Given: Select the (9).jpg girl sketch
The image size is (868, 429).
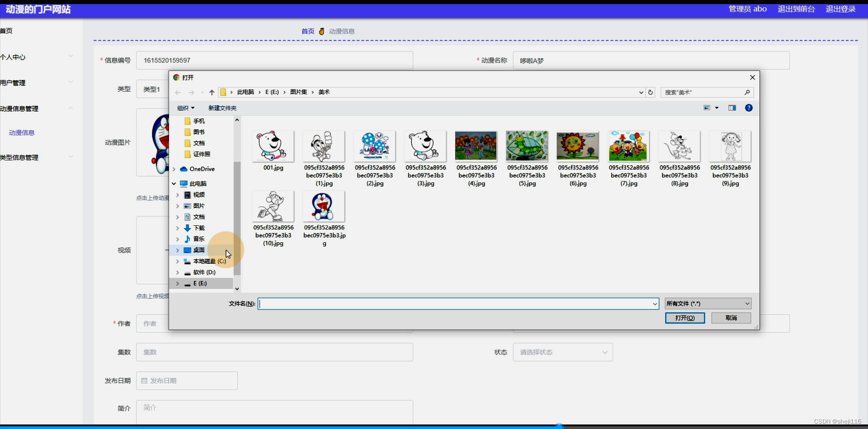Looking at the screenshot, I should (x=730, y=158).
